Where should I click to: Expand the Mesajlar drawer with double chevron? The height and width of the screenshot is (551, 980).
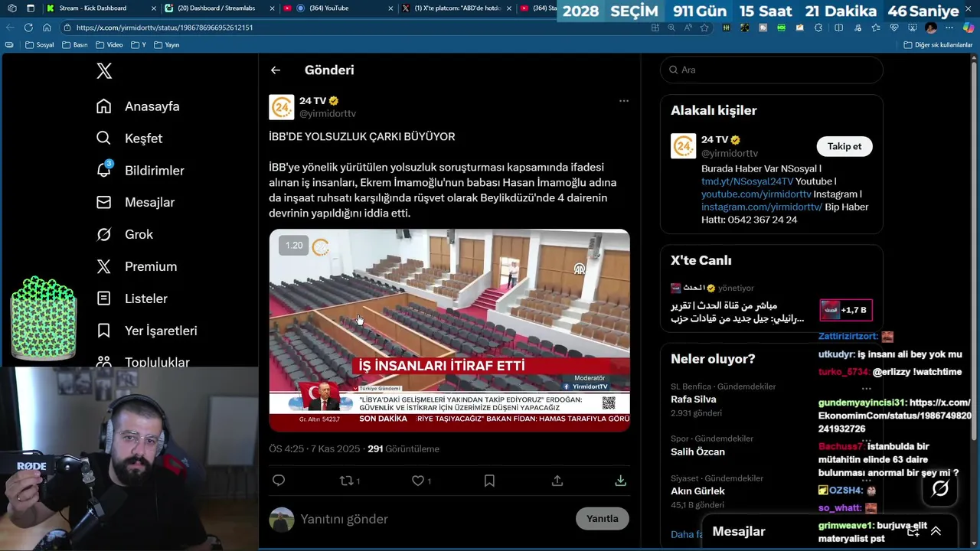[936, 531]
